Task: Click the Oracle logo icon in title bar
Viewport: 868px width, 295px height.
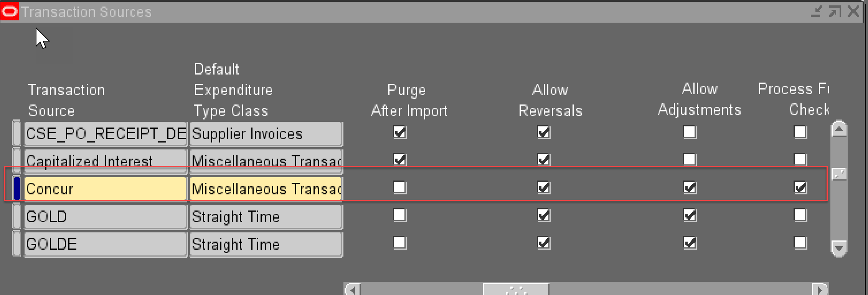Action: [10, 12]
